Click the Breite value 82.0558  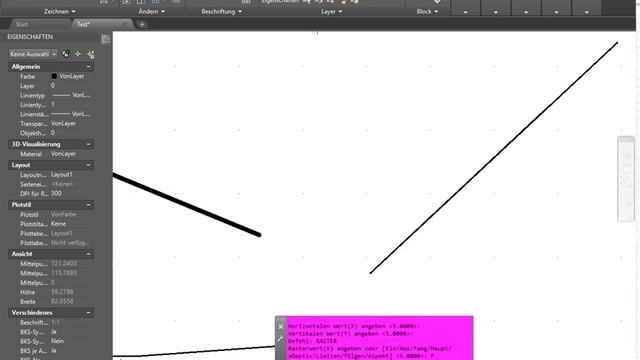[x=62, y=301]
